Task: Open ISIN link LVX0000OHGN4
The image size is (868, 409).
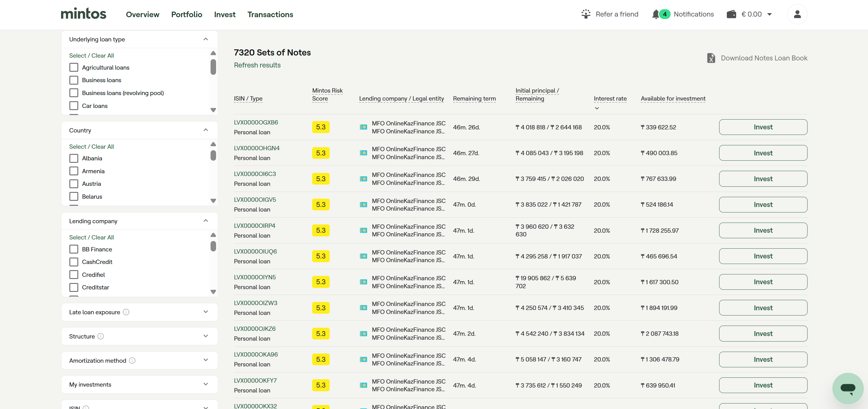Action: coord(256,148)
